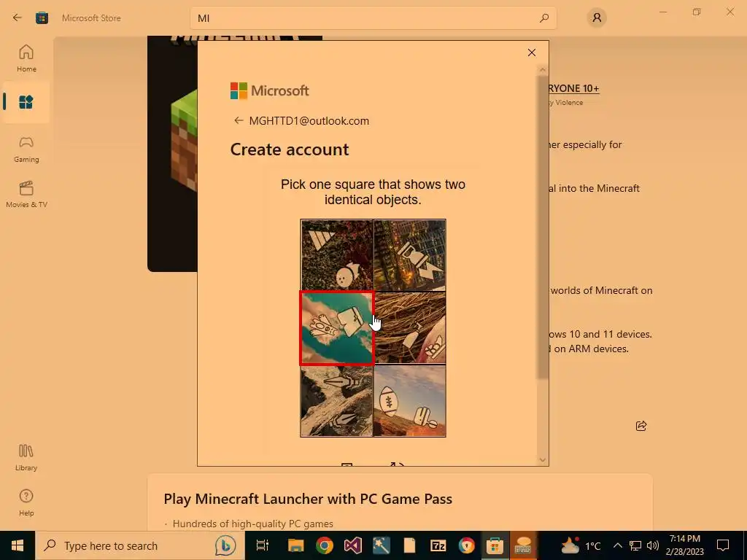Image resolution: width=747 pixels, height=560 pixels.
Task: Pick captcha square with football object
Action: pos(410,401)
